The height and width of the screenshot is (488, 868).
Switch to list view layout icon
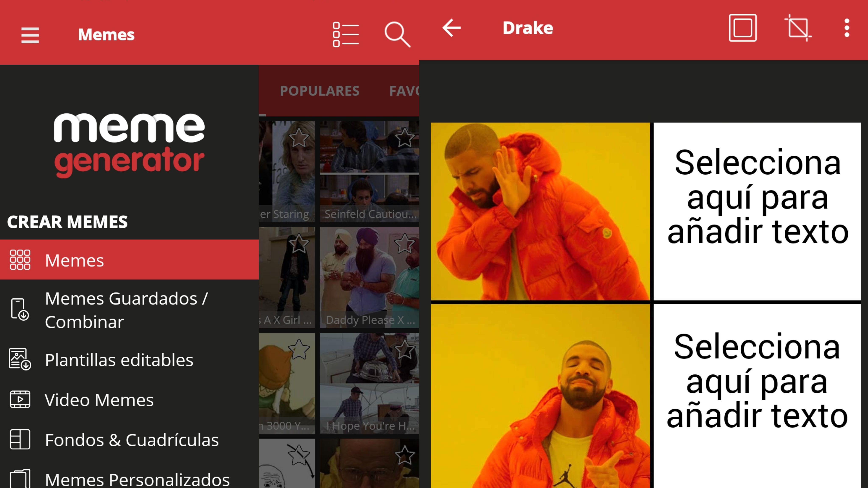(x=345, y=35)
